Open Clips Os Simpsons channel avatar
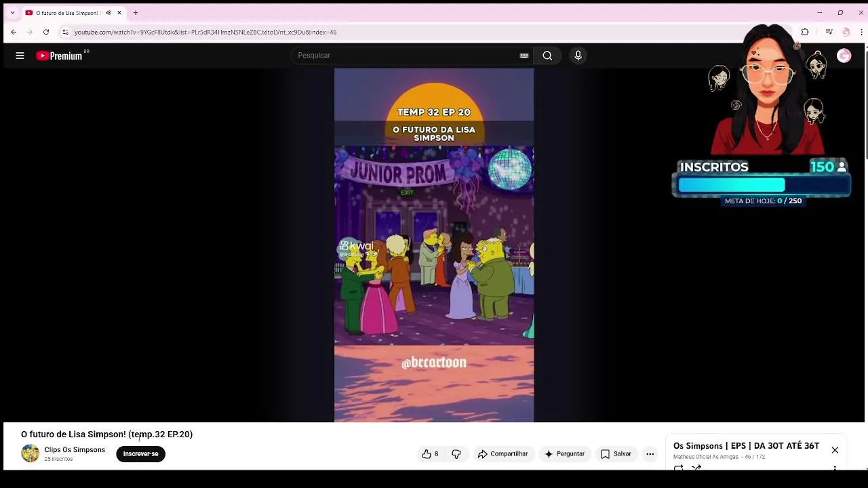The width and height of the screenshot is (868, 488). click(30, 453)
